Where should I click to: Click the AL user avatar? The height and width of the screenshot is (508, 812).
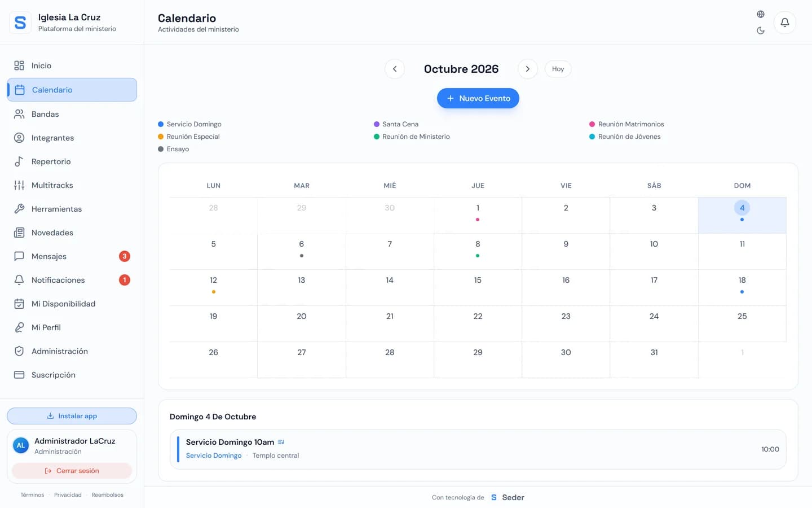21,445
